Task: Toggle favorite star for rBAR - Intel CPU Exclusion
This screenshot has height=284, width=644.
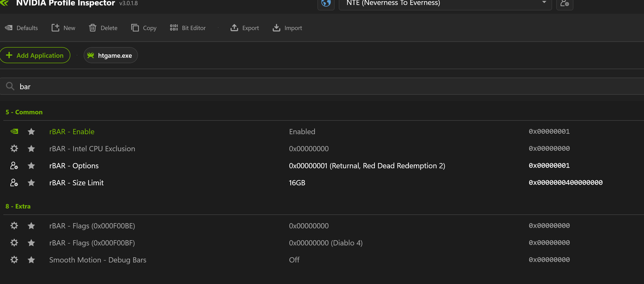Action: point(31,149)
